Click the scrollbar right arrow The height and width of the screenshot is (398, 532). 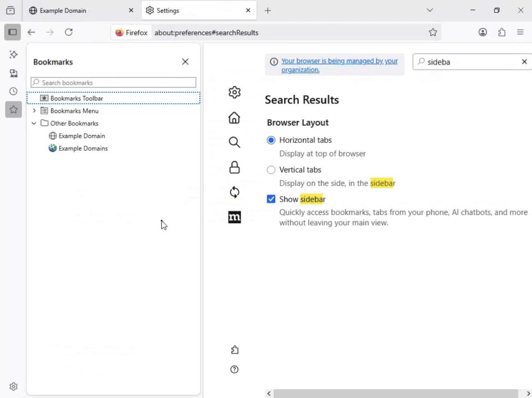click(x=528, y=393)
